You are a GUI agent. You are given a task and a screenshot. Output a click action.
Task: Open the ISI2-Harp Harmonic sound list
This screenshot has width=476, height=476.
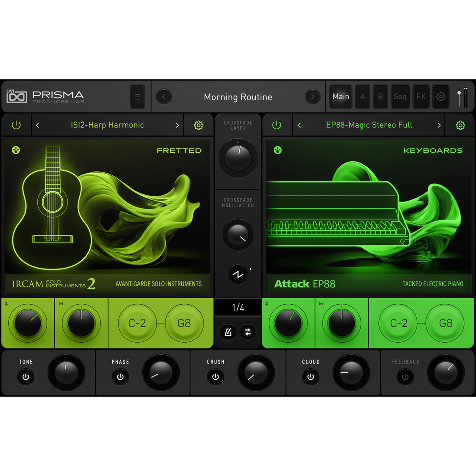point(107,125)
